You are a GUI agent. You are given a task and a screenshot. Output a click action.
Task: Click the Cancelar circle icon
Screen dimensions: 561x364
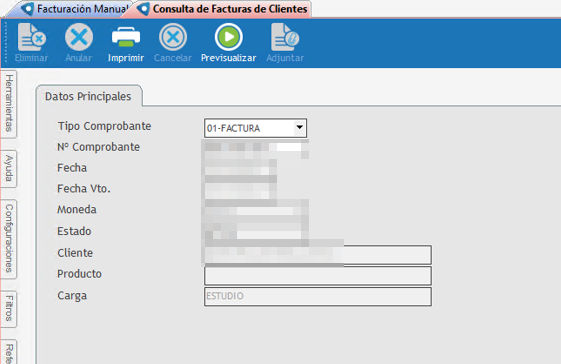pyautogui.click(x=173, y=37)
